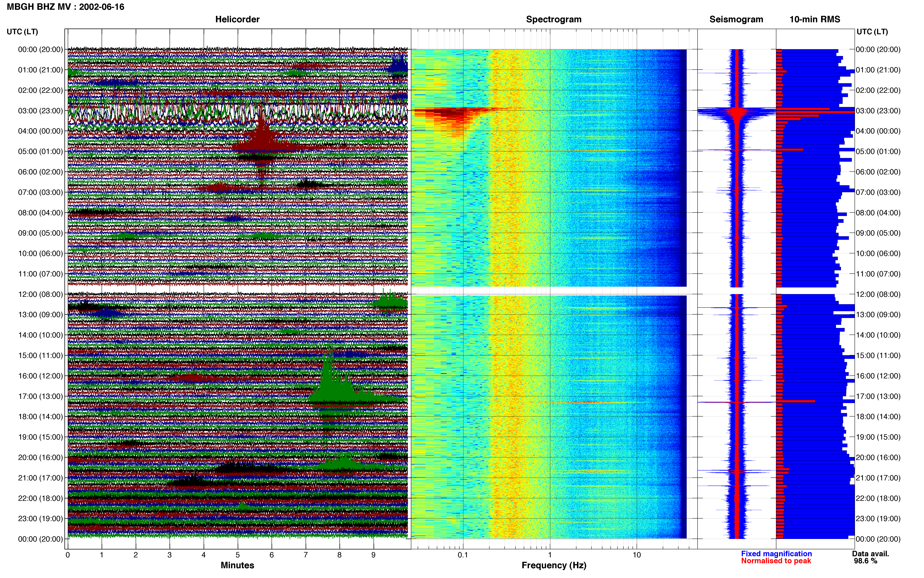Click 12:00 (08:00) on the Helicorder time axis
Image resolution: width=924 pixels, height=578 pixels.
click(41, 294)
